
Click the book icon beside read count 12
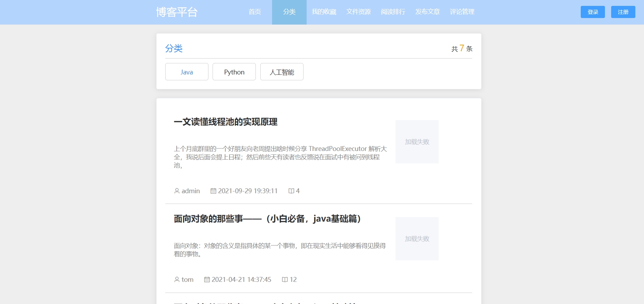click(x=285, y=279)
